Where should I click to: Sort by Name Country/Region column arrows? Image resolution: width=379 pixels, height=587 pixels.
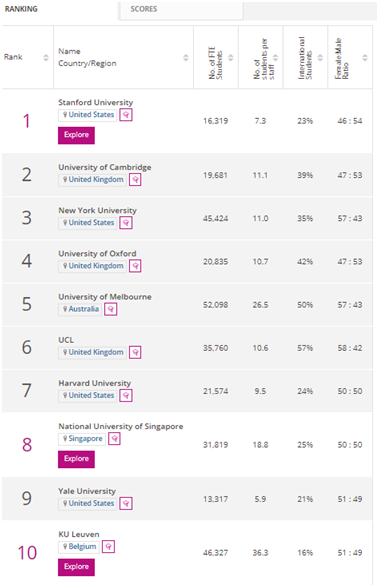(x=185, y=57)
